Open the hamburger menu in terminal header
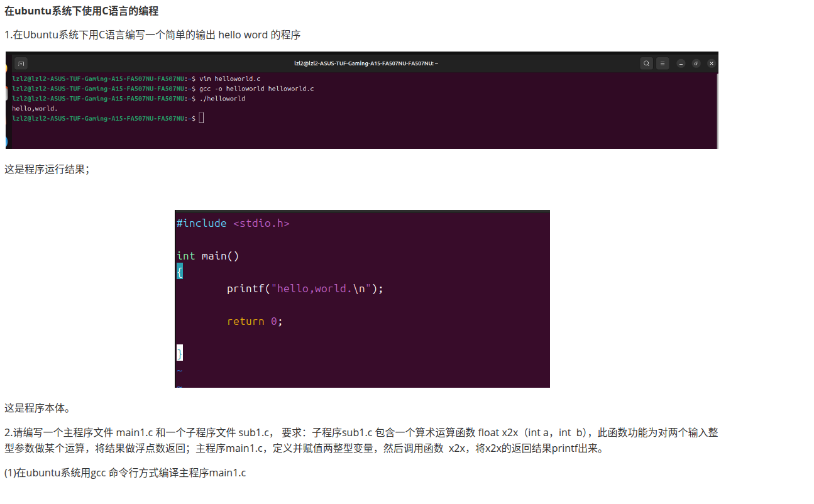This screenshot has height=504, width=814. (663, 63)
